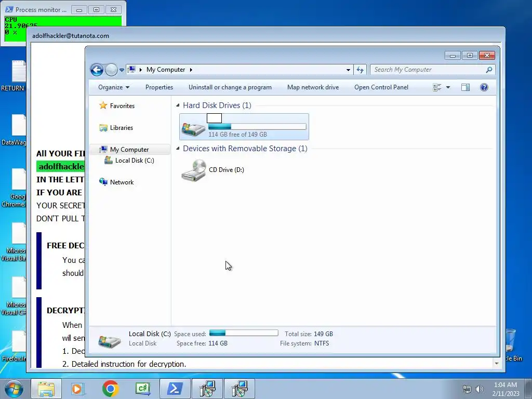Minimize the Process monitor window
The height and width of the screenshot is (399, 532).
coord(79,10)
